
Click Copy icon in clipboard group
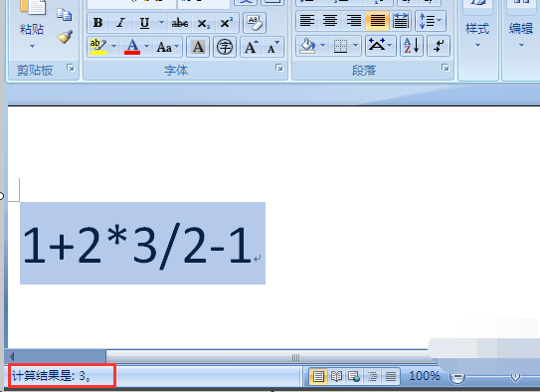pos(65,15)
